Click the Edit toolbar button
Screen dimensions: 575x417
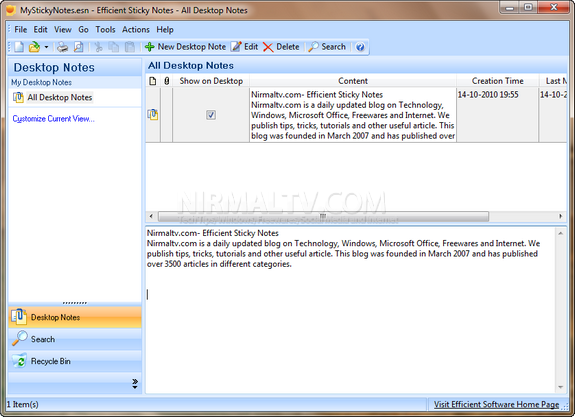245,47
